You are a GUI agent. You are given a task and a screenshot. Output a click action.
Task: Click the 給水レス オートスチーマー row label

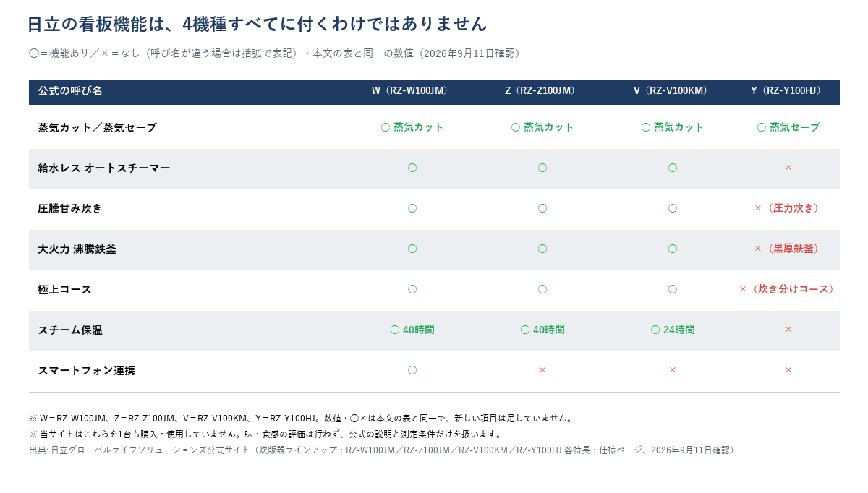(104, 168)
